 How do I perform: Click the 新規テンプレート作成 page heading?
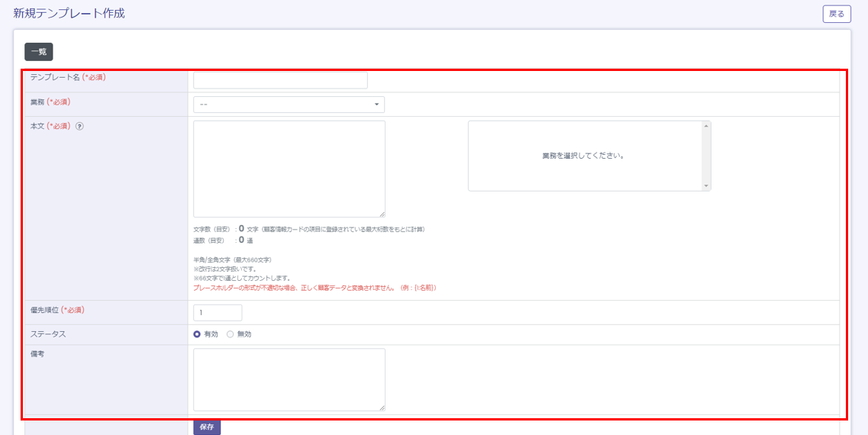click(69, 13)
